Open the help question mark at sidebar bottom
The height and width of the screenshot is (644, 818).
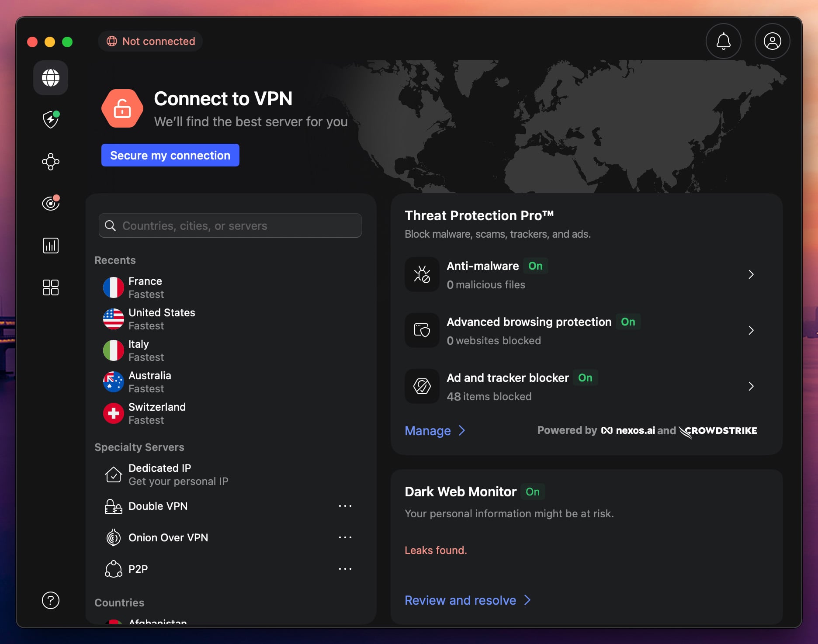click(50, 600)
